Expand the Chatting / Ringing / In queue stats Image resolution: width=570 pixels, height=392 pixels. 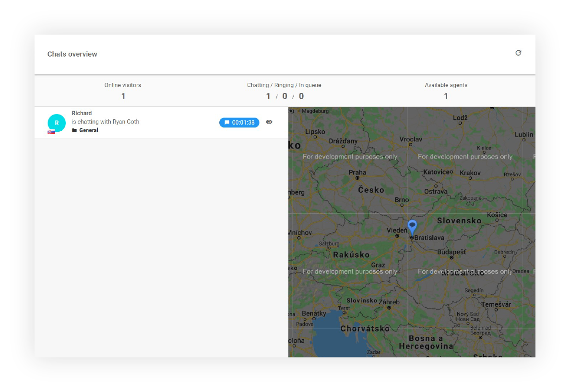click(x=285, y=96)
